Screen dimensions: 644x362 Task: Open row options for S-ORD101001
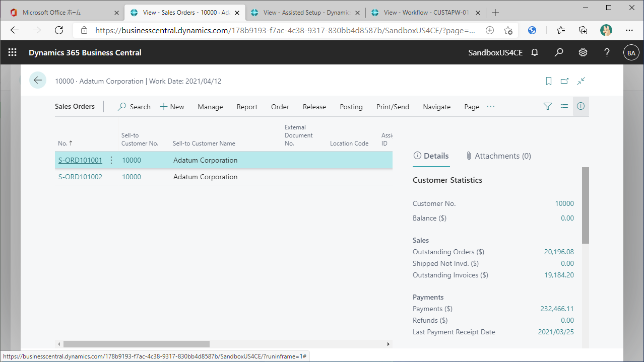pyautogui.click(x=111, y=159)
